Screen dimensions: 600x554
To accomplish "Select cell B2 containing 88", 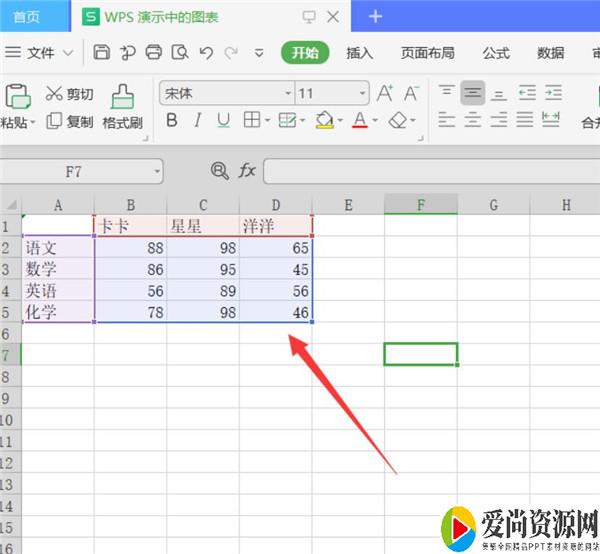I will pyautogui.click(x=131, y=248).
